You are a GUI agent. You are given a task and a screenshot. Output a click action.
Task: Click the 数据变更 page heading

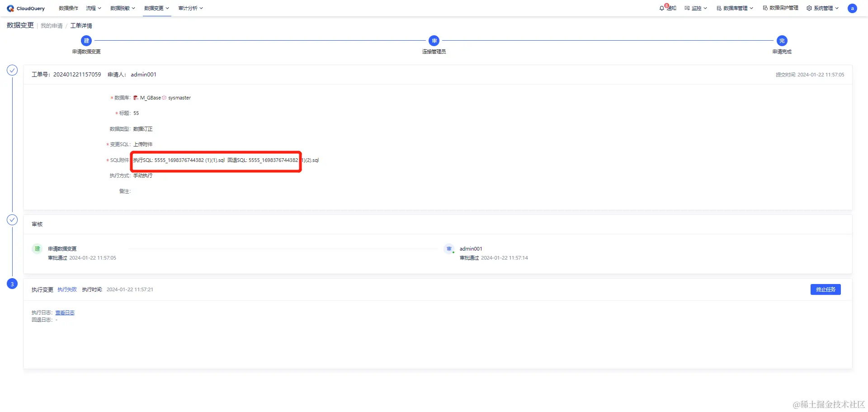pos(20,25)
